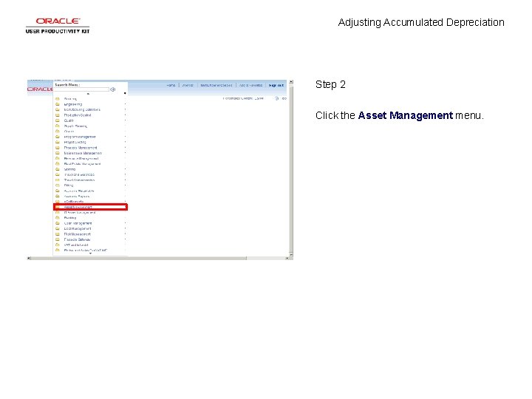Expand the Manufacturing Definitions submenu arrow
Viewport: 532px width, 399px height.
(125, 109)
